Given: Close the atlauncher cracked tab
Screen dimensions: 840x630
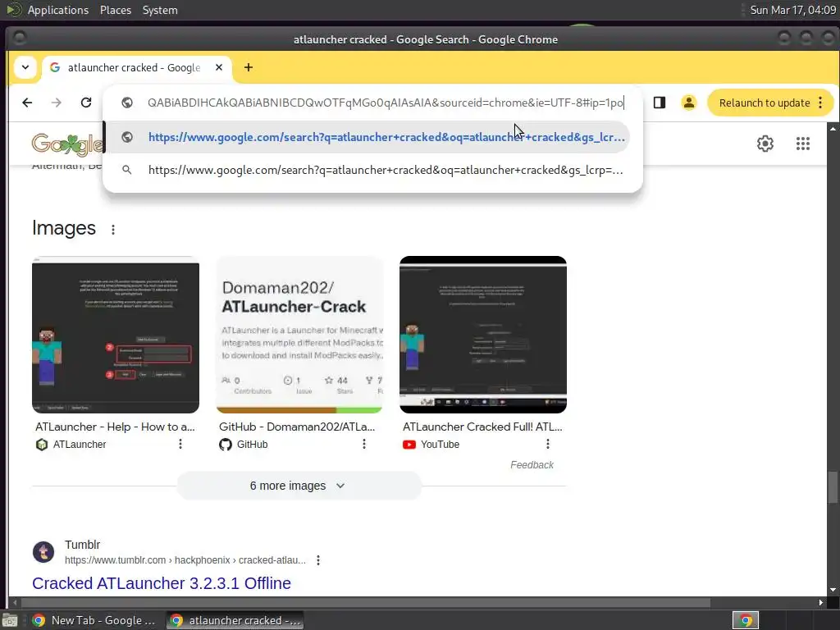Looking at the screenshot, I should 218,67.
